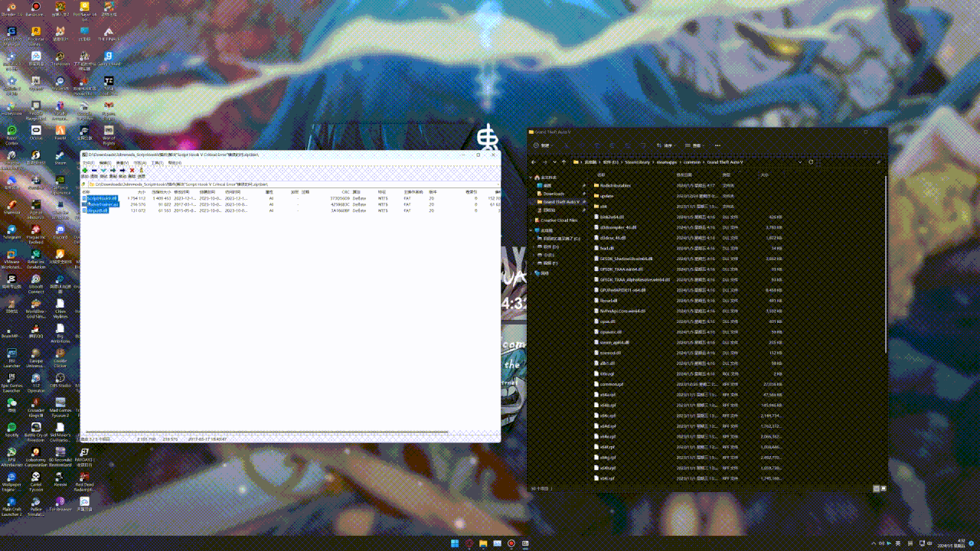Click SteamLibrary in the Explorer breadcrumb
Viewport: 980px width, 551px height.
(638, 162)
